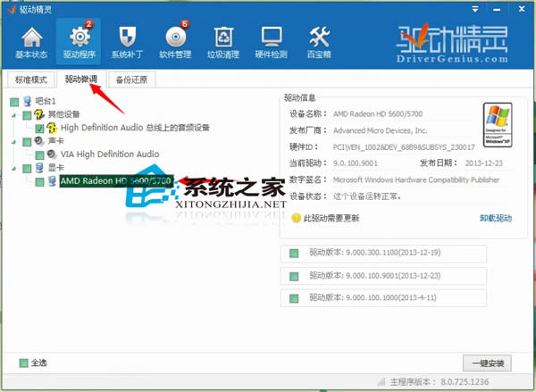This screenshot has width=536, height=392.
Task: Switch to the 备份还原 tab
Action: point(130,79)
